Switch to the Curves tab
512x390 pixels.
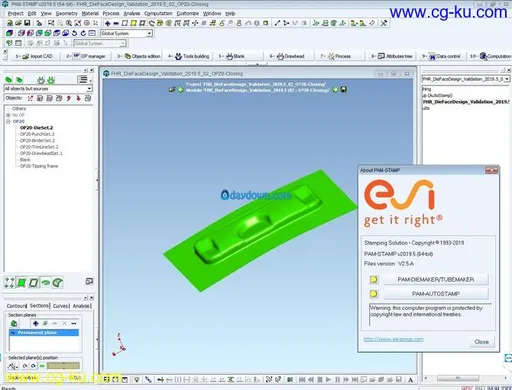click(x=61, y=306)
